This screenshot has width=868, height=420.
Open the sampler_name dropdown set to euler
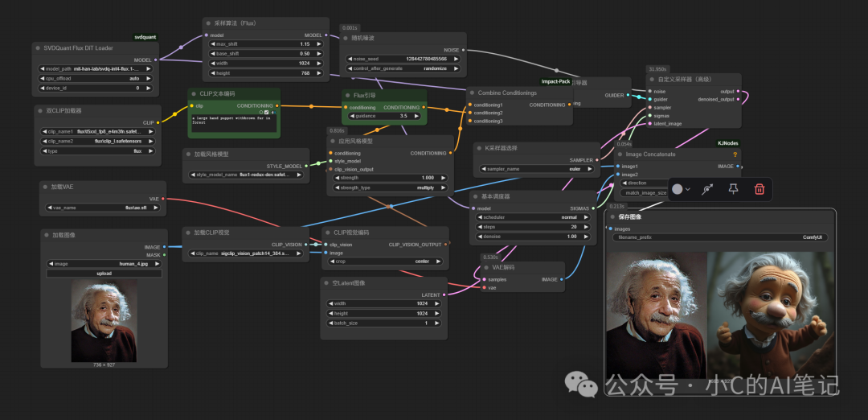(x=537, y=169)
